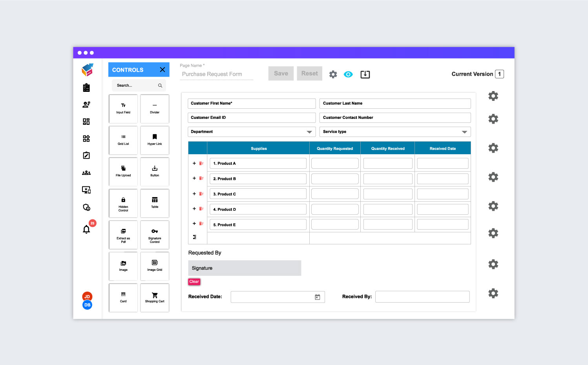Delete the Product B row
Viewport: 588px width, 365px height.
pyautogui.click(x=202, y=178)
